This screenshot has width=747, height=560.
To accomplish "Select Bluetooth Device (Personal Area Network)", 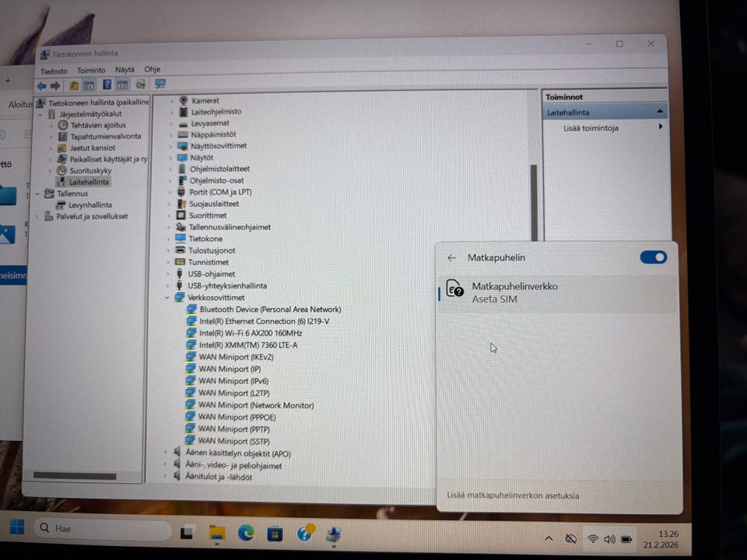I will click(x=270, y=309).
